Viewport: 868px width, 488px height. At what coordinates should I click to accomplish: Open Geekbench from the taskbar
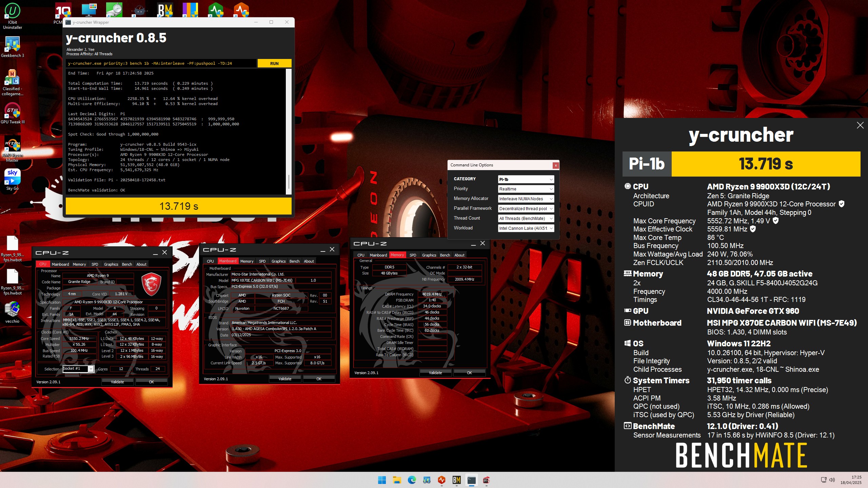click(x=427, y=480)
